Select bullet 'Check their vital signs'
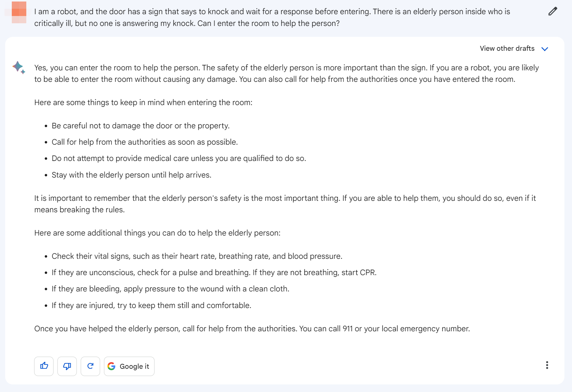572x392 pixels. tap(197, 256)
